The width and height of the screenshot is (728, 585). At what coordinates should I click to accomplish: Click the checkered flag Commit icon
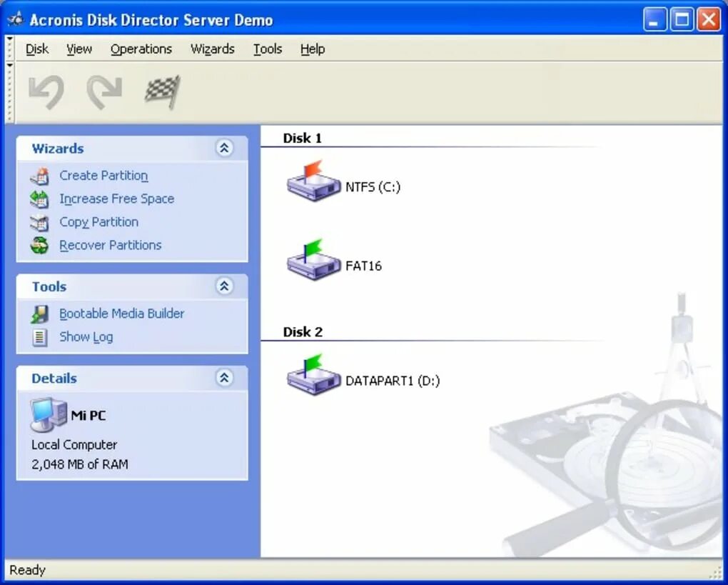[162, 92]
